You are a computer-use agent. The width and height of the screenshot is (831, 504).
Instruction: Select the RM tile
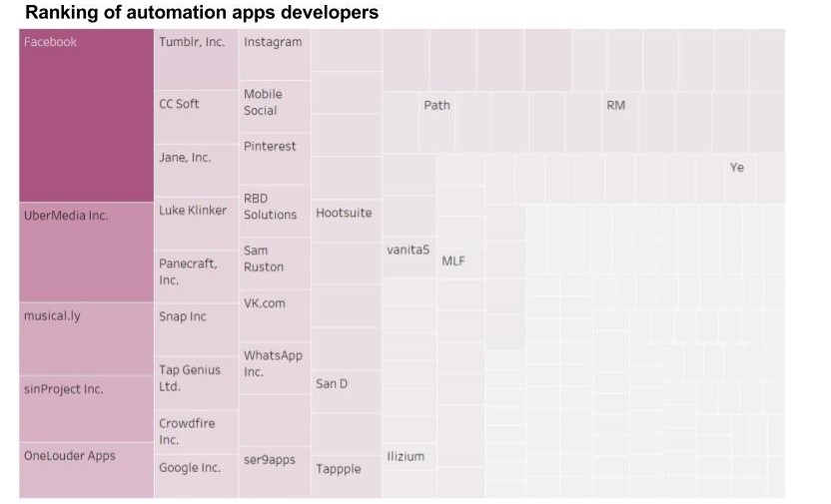pos(620,123)
